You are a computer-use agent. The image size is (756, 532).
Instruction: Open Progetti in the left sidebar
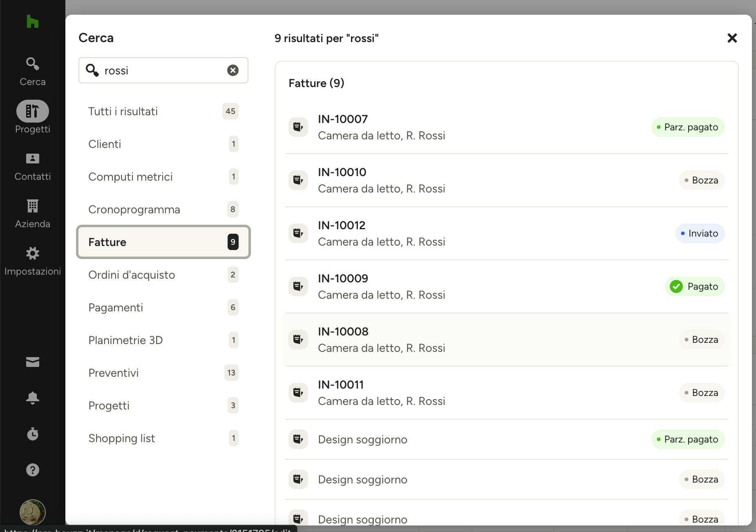[32, 117]
